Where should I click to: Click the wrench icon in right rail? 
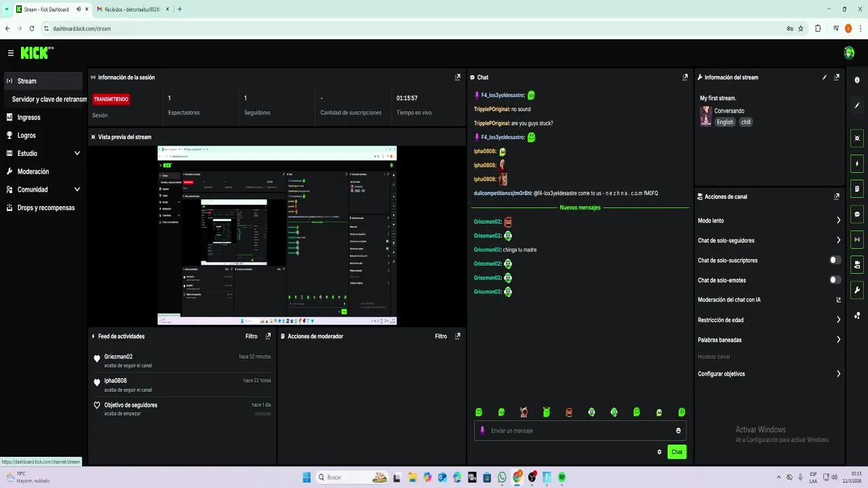(x=857, y=290)
